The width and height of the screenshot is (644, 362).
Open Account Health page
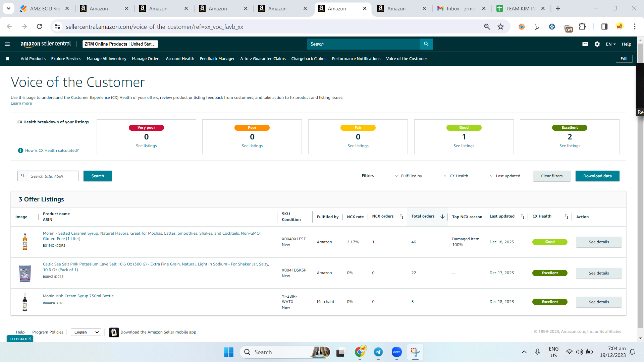point(180,59)
